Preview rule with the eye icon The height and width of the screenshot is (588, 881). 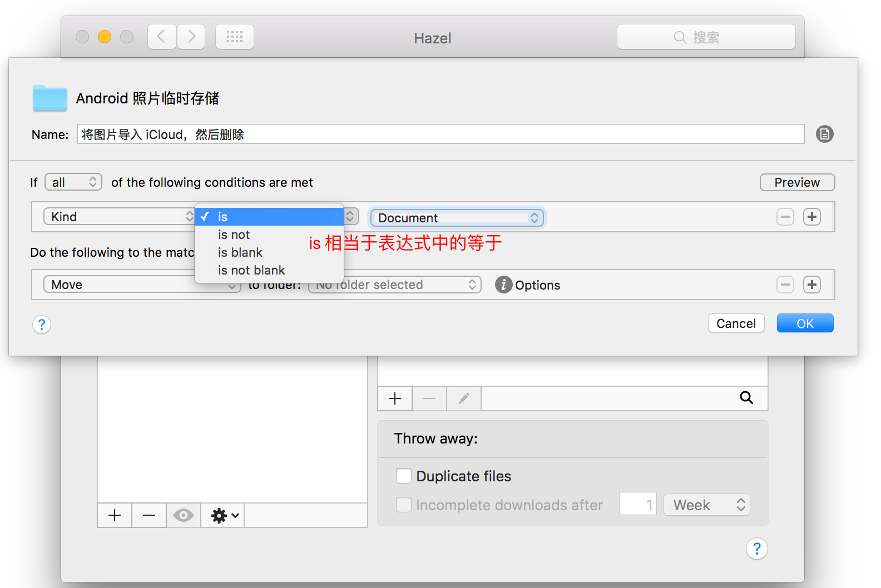click(183, 515)
